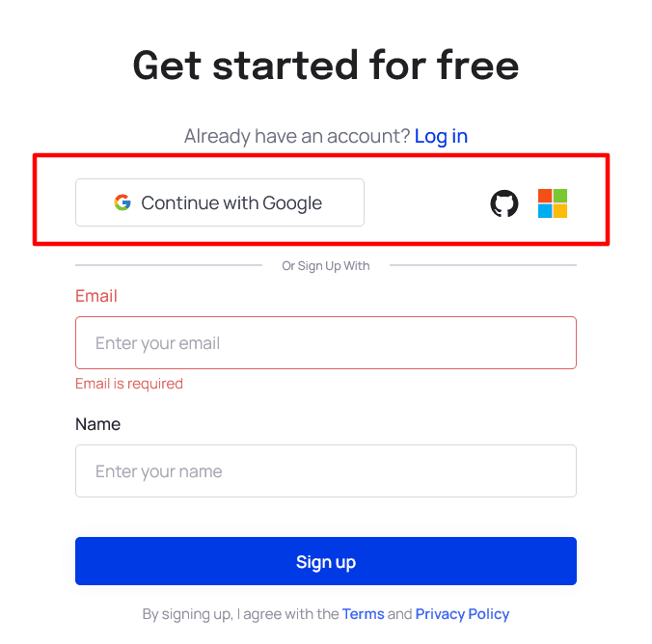The image size is (652, 644).
Task: Open the Terms link
Action: point(363,614)
